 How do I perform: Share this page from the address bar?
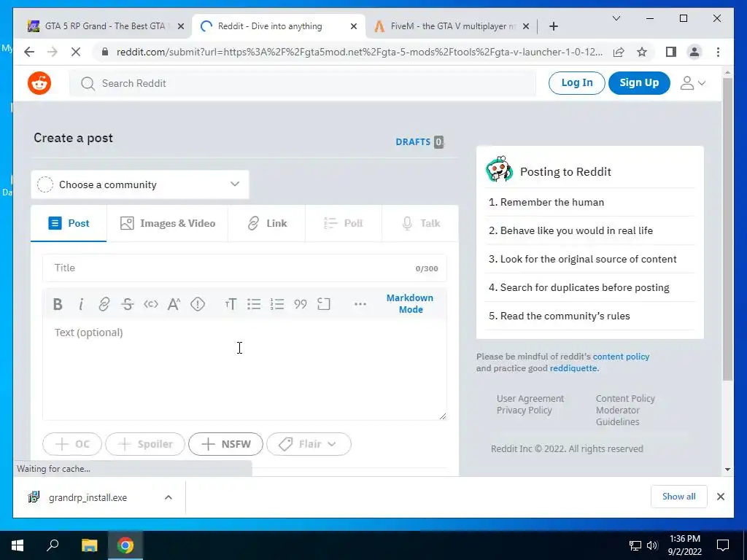coord(619,52)
